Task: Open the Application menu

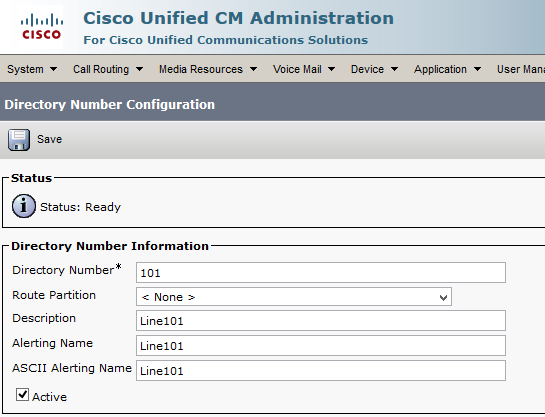Action: (447, 69)
